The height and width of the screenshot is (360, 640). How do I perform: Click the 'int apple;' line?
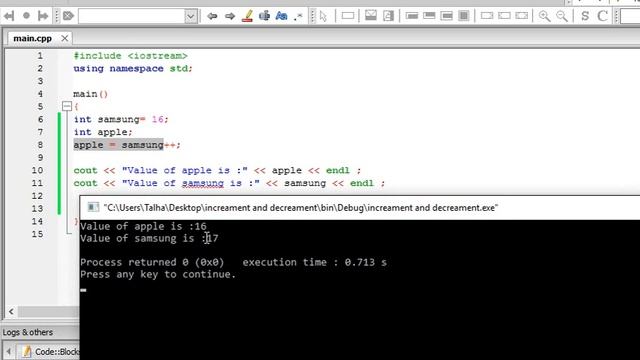tap(103, 132)
